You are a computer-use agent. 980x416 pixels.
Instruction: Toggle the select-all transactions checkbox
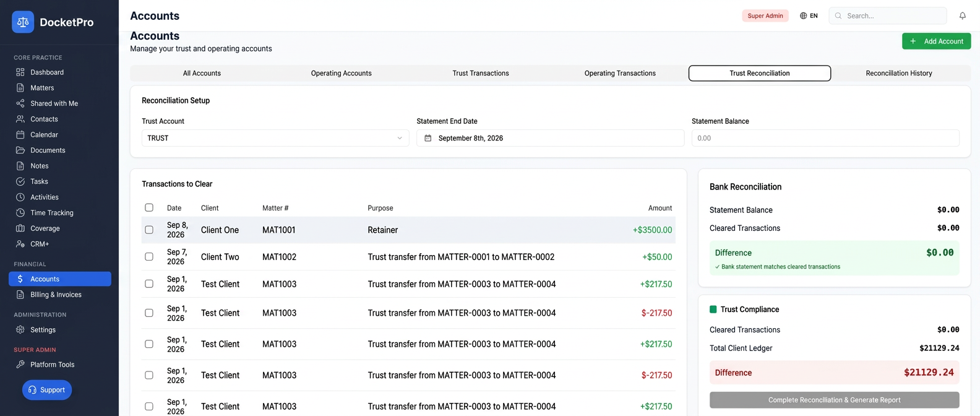click(149, 207)
